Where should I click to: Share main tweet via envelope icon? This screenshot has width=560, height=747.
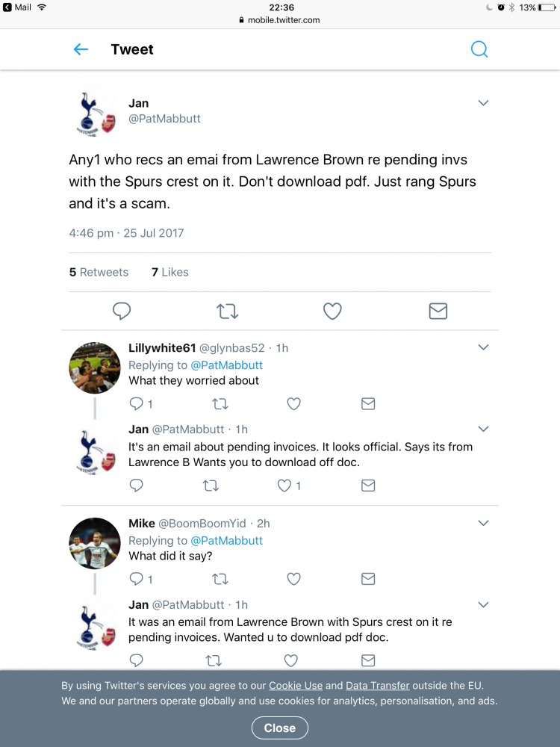(438, 311)
